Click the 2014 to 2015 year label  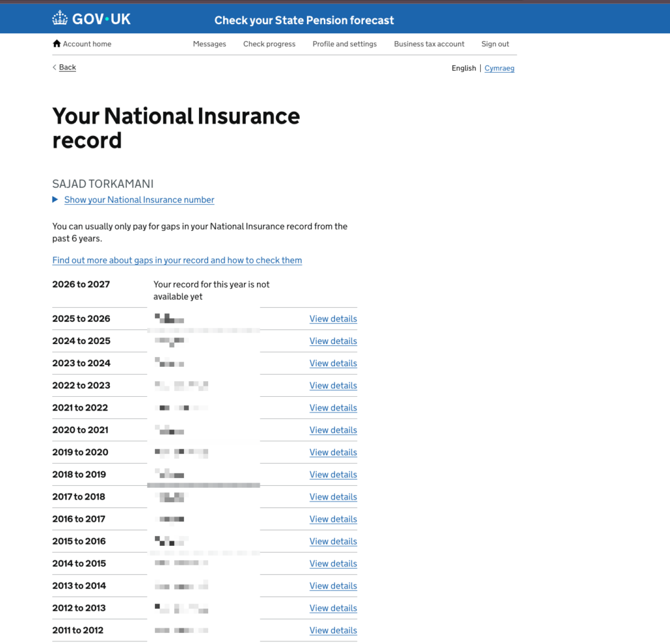click(x=79, y=564)
